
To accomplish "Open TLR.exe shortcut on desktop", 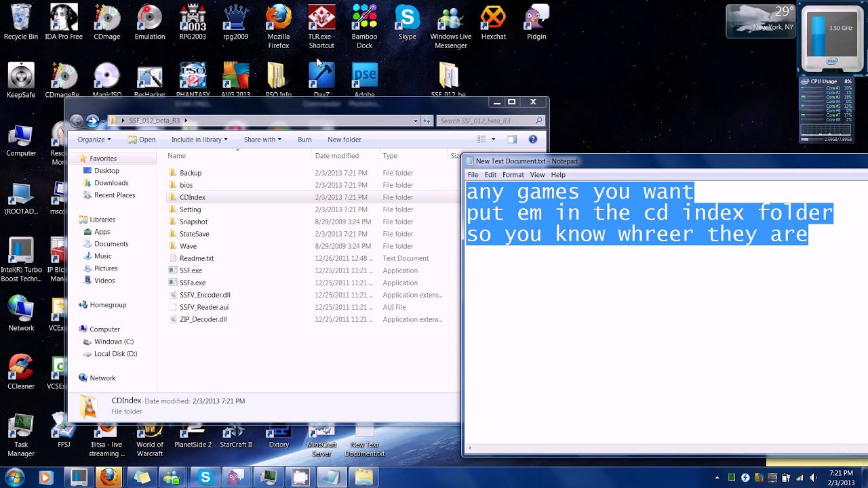I will 321,26.
